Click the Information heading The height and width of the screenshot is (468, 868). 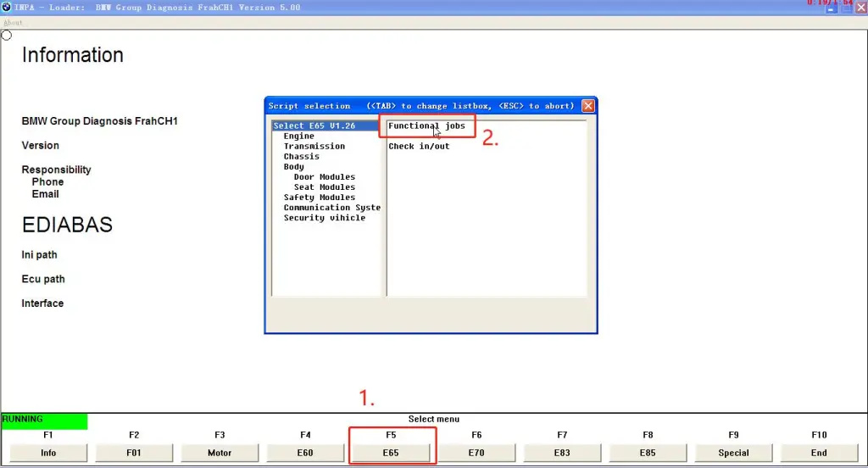click(73, 55)
